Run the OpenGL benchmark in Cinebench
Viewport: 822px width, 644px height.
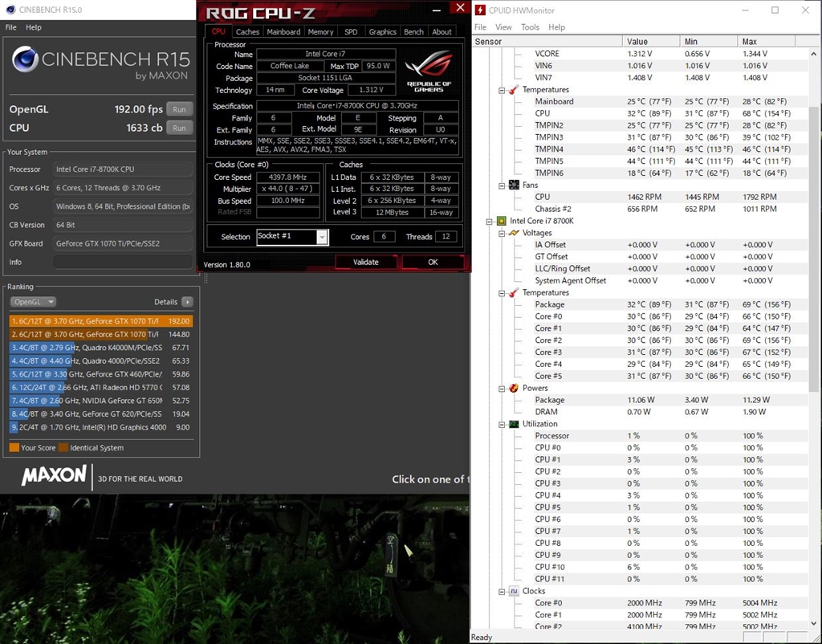tap(179, 109)
